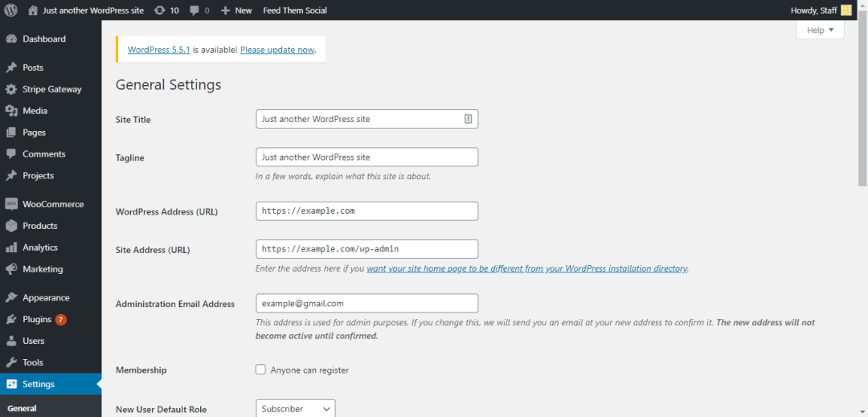Visit Just another WordPress site link
Image resolution: width=868 pixels, height=417 pixels.
(x=93, y=10)
